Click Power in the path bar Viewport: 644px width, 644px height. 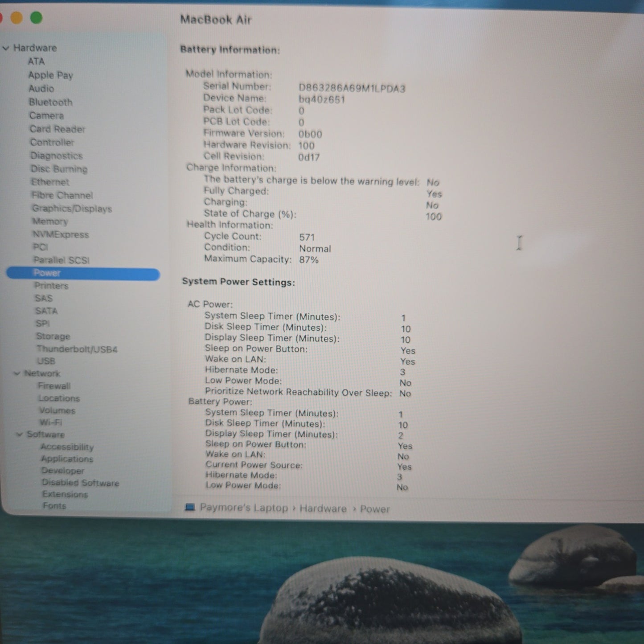[375, 509]
